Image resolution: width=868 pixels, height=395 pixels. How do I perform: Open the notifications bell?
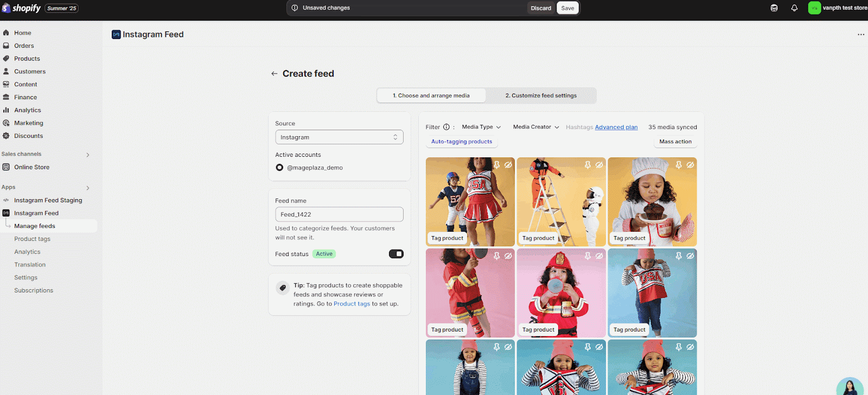click(794, 8)
